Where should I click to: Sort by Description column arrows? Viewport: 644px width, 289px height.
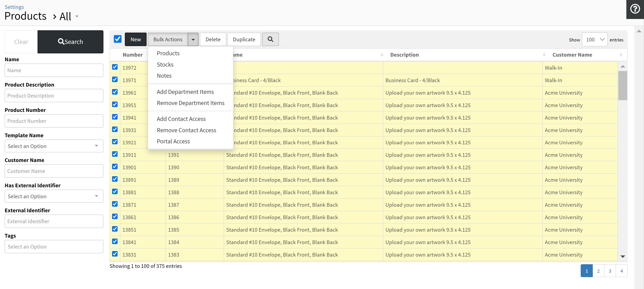544,55
